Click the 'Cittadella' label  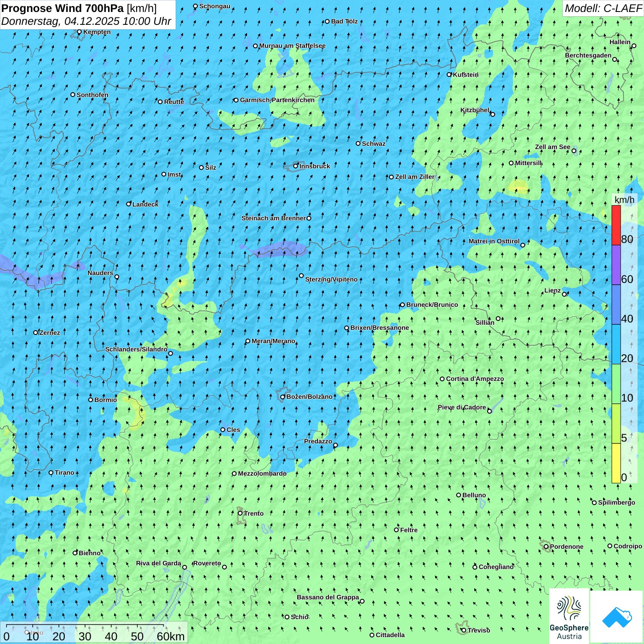390,635
